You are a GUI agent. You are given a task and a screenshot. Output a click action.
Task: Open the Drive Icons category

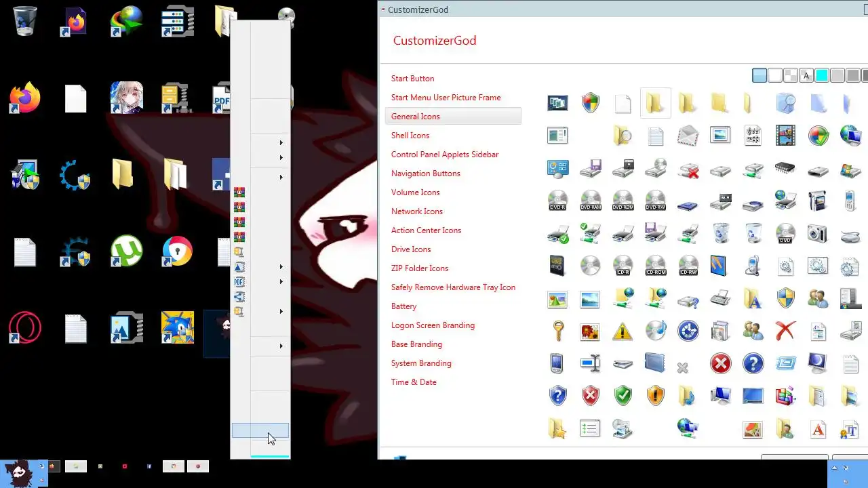[411, 249]
